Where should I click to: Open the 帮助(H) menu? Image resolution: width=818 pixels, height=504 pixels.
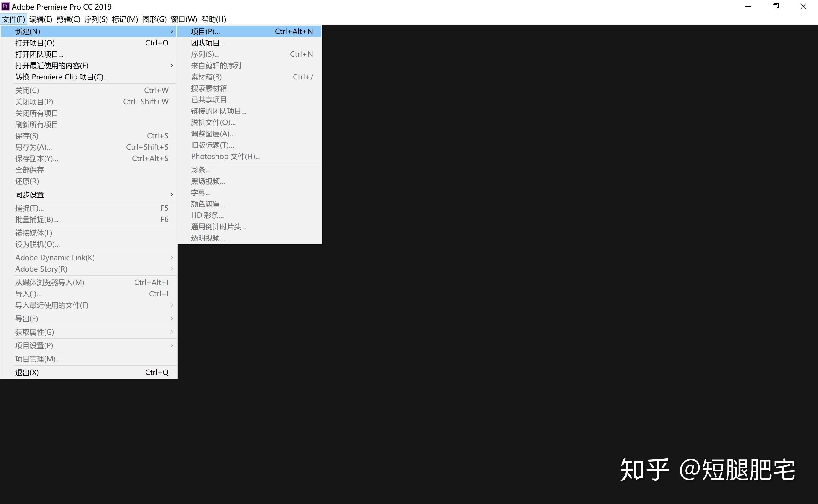(213, 19)
